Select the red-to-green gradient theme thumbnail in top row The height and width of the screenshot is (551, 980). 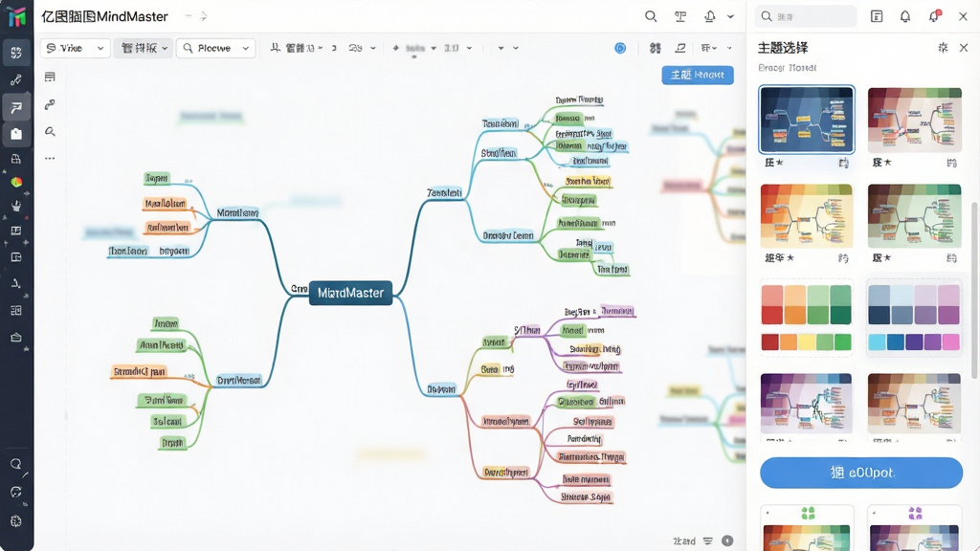pyautogui.click(x=914, y=120)
